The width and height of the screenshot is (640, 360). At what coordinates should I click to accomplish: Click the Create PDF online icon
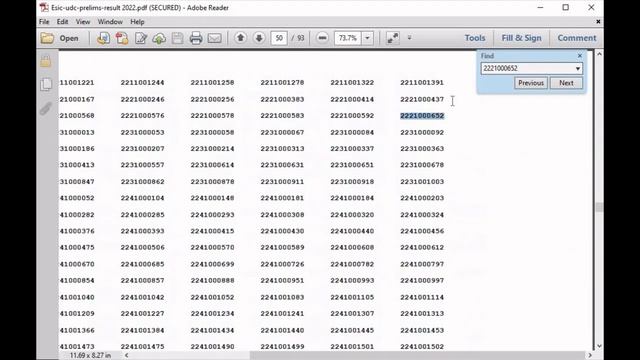pyautogui.click(x=103, y=38)
